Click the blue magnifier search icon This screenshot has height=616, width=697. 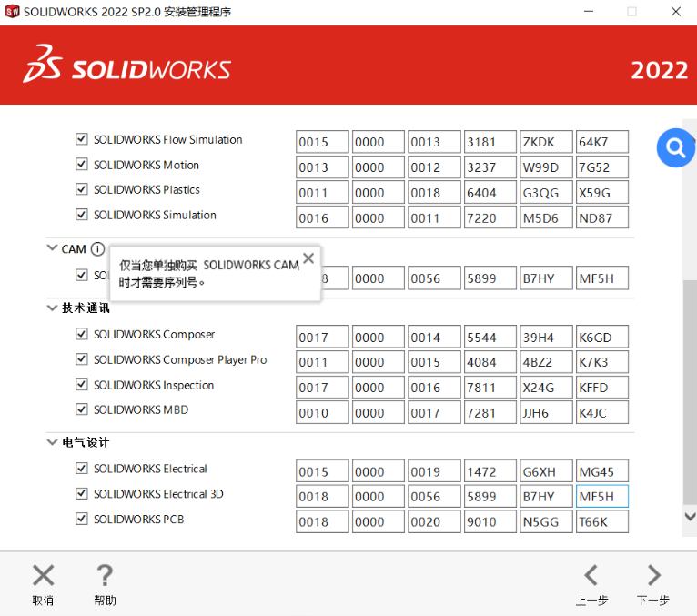(x=675, y=147)
